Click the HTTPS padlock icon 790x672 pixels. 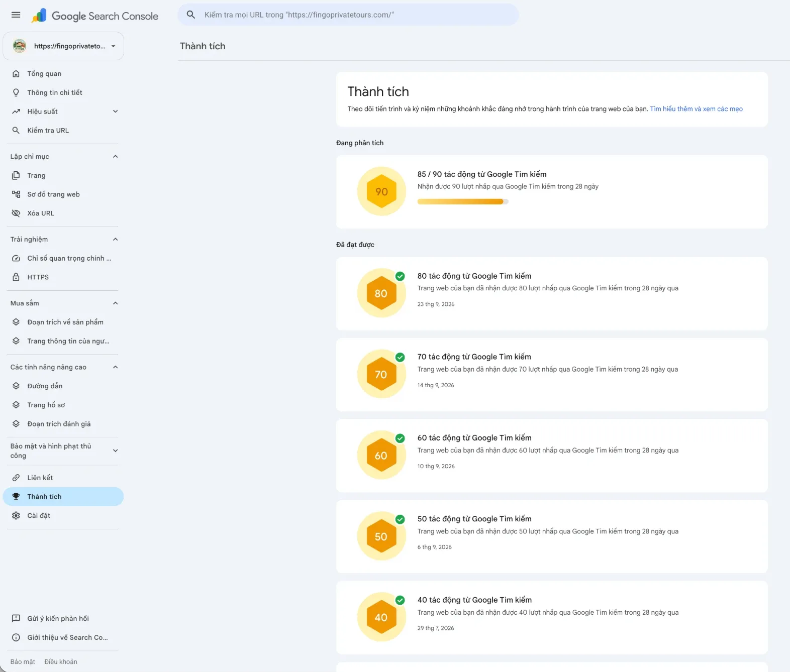[x=16, y=277]
